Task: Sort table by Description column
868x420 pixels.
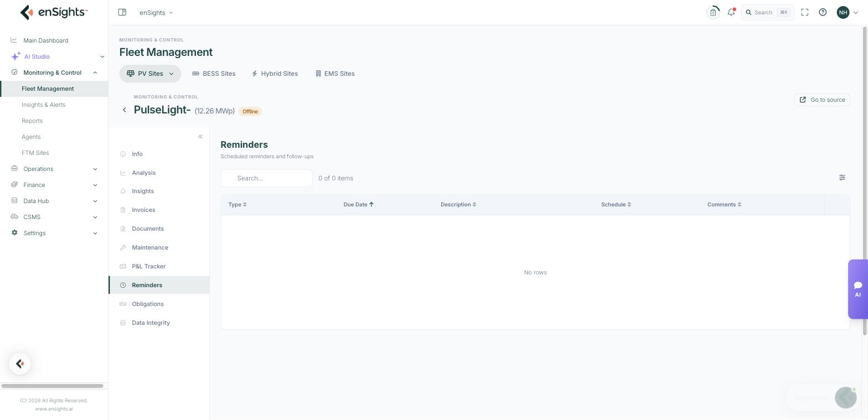Action: point(458,205)
